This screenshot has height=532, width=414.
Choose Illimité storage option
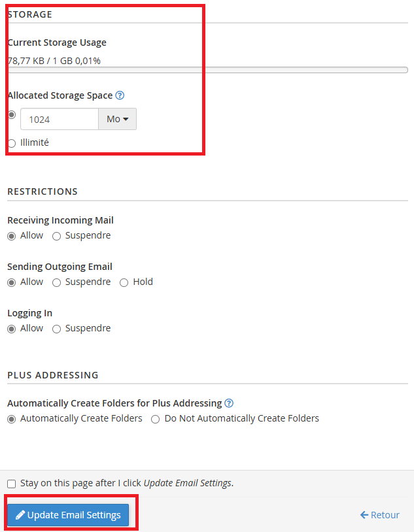coord(12,143)
